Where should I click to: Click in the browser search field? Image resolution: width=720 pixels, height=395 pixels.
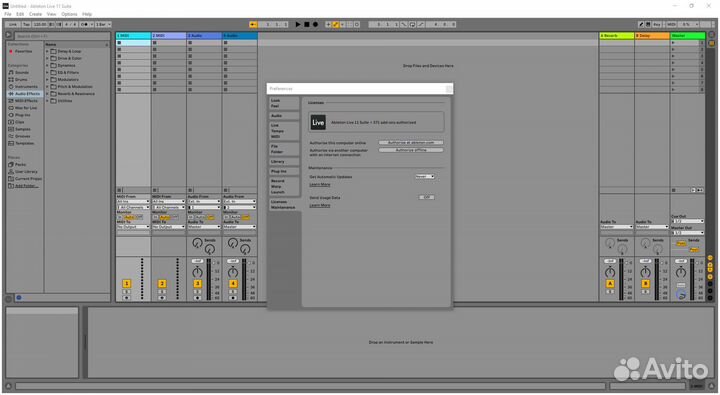pyautogui.click(x=62, y=36)
